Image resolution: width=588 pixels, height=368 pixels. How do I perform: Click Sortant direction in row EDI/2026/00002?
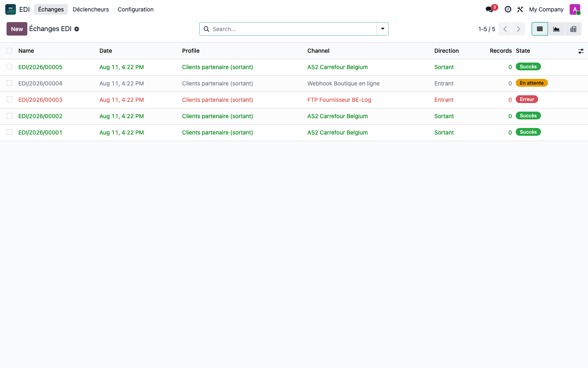point(444,116)
